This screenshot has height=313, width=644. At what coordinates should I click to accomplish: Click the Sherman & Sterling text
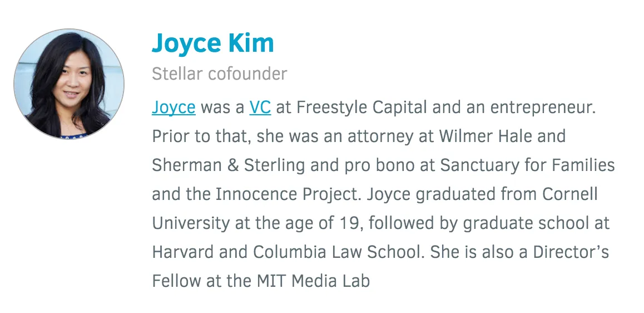tap(229, 165)
